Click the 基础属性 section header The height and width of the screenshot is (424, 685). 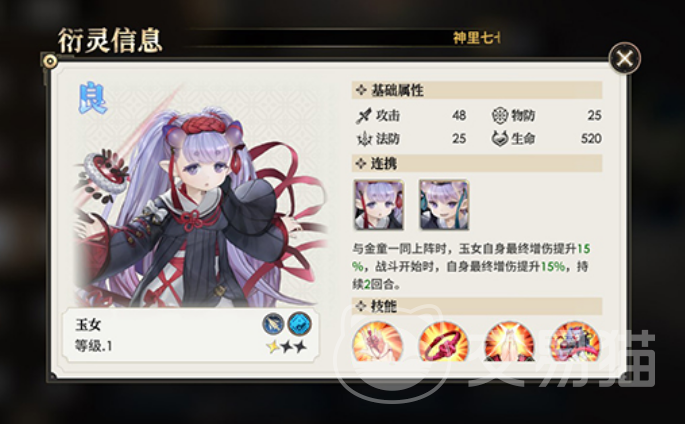click(477, 90)
